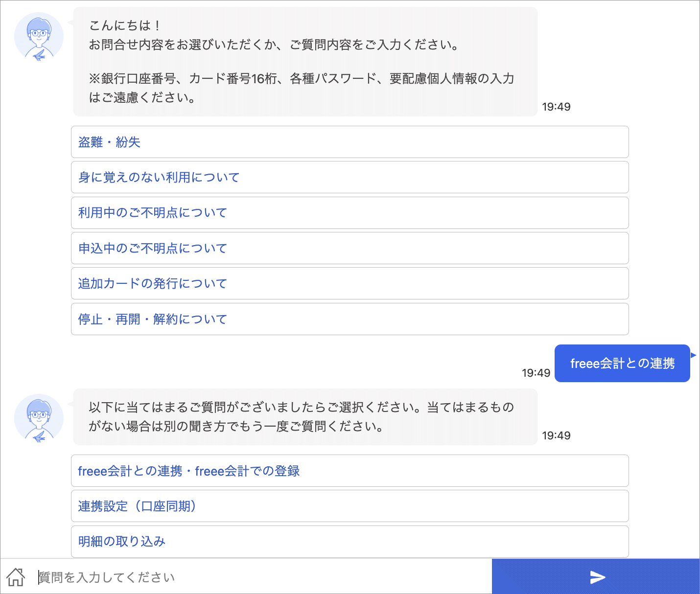The width and height of the screenshot is (700, 594).
Task: Select 利用中のご不明点について
Action: (x=350, y=213)
